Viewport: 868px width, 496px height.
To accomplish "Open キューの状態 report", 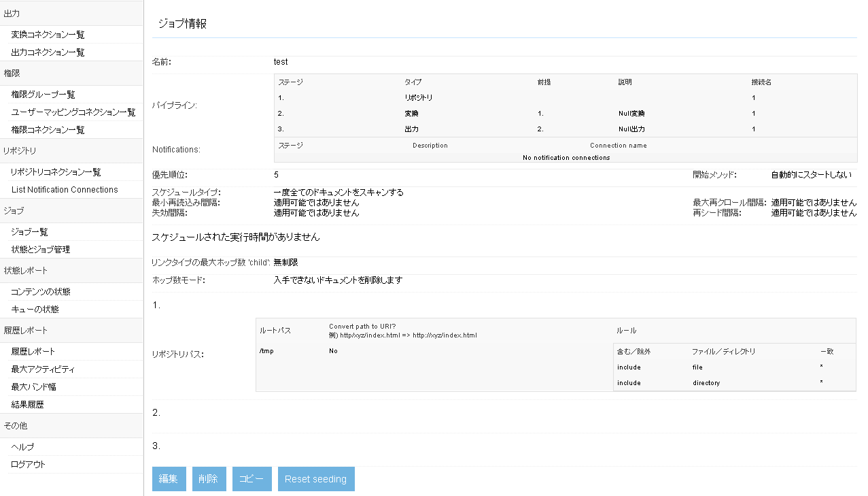I will (35, 310).
